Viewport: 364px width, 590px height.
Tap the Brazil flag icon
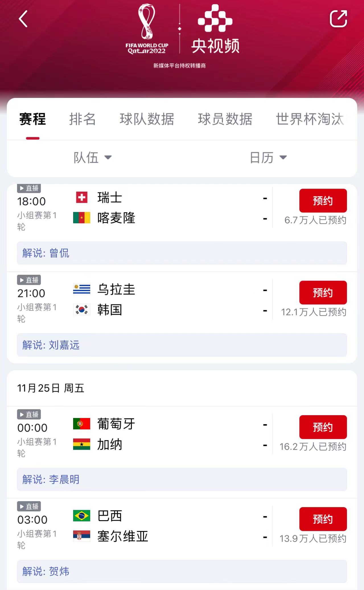82,516
